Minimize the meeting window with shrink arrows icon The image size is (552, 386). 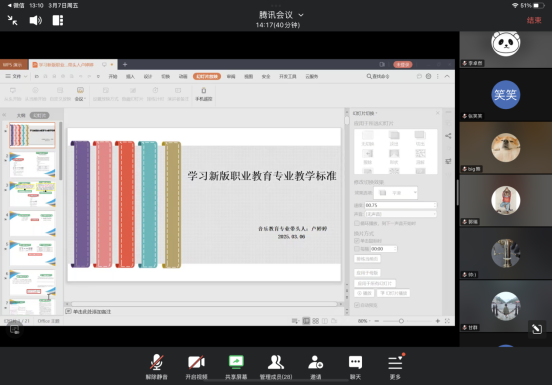13,20
